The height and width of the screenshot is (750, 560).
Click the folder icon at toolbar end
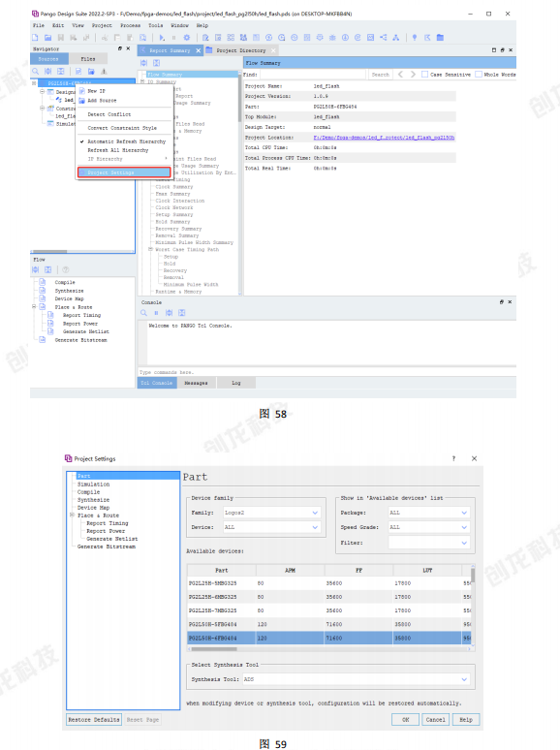click(x=440, y=38)
